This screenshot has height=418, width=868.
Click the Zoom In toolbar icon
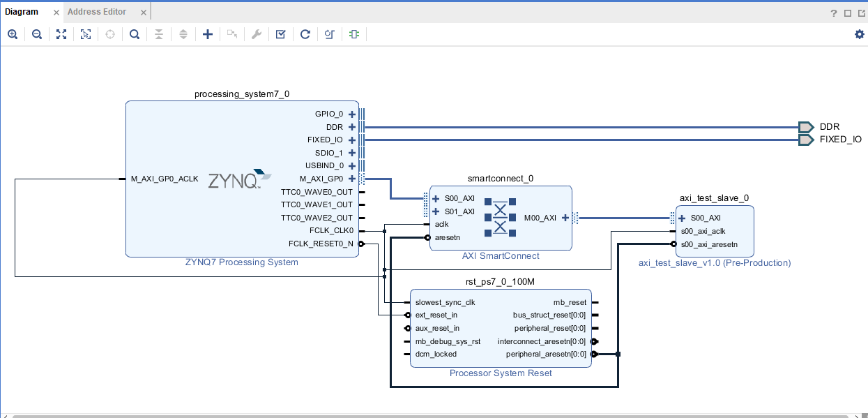pyautogui.click(x=13, y=34)
